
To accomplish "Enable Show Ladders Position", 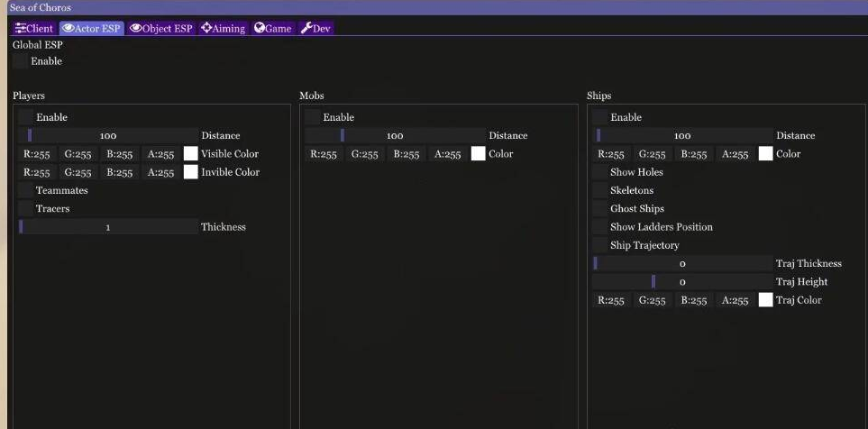I will coord(599,227).
